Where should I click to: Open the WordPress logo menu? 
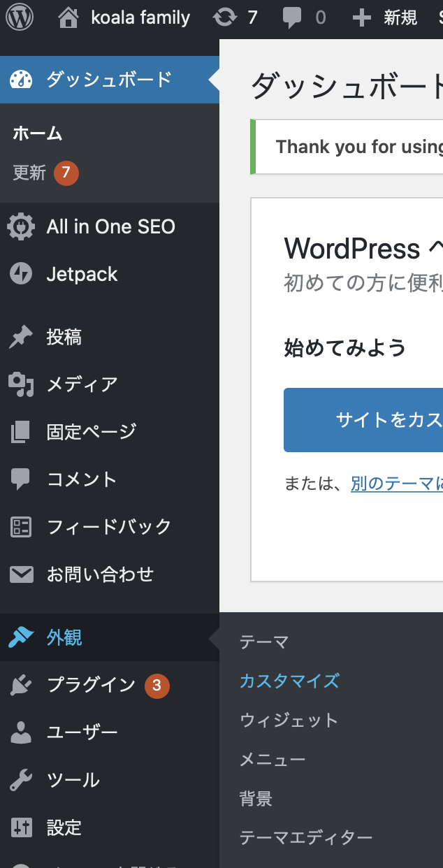20,17
